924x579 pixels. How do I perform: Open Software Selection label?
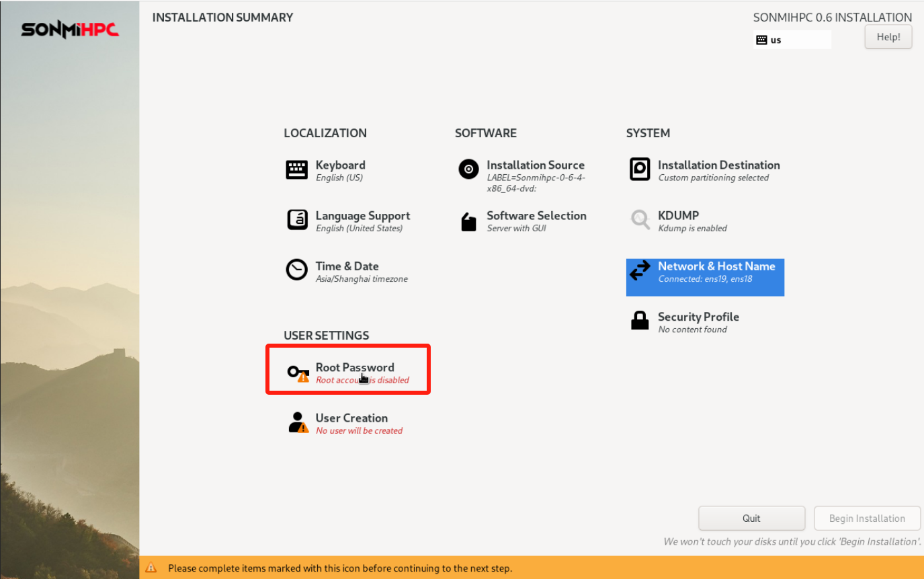536,216
